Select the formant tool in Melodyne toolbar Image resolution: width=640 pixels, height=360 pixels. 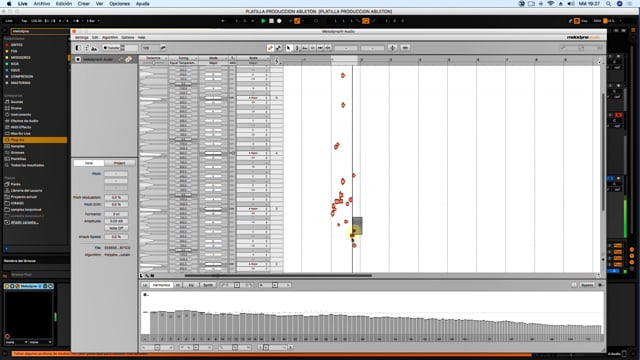(304, 48)
